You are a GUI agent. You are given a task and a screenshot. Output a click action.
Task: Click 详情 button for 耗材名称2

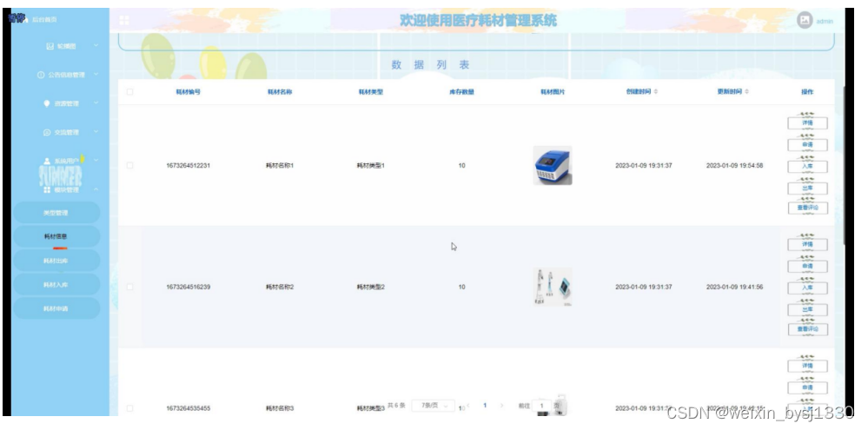(808, 245)
